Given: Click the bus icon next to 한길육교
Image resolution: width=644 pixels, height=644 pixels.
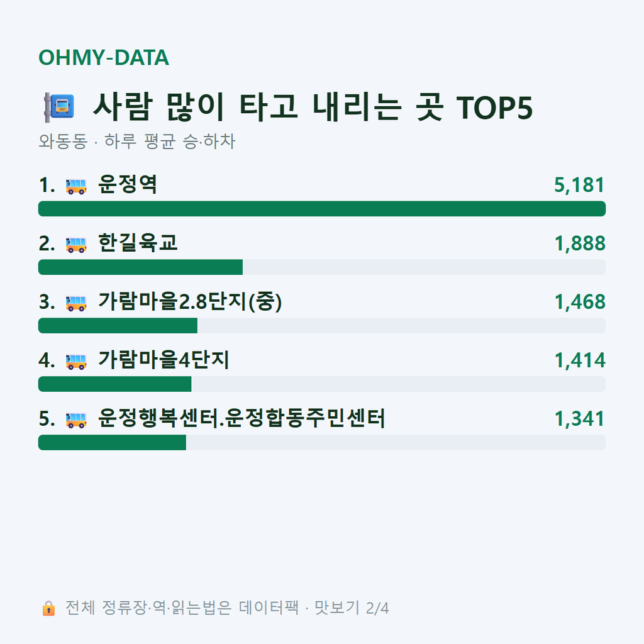Looking at the screenshot, I should (76, 245).
